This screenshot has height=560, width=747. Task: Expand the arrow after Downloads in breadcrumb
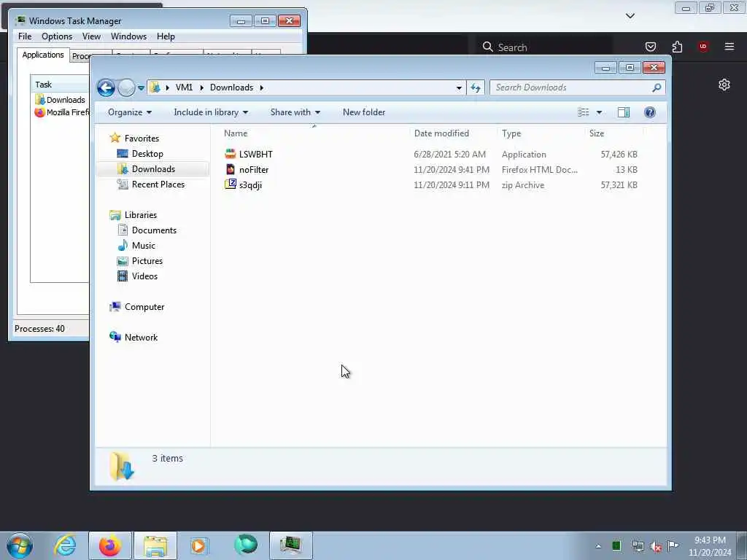coord(262,87)
